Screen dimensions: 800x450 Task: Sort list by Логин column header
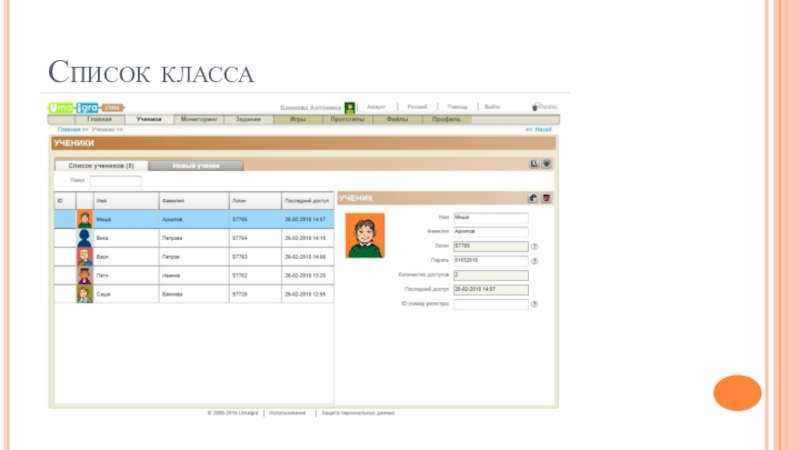255,201
